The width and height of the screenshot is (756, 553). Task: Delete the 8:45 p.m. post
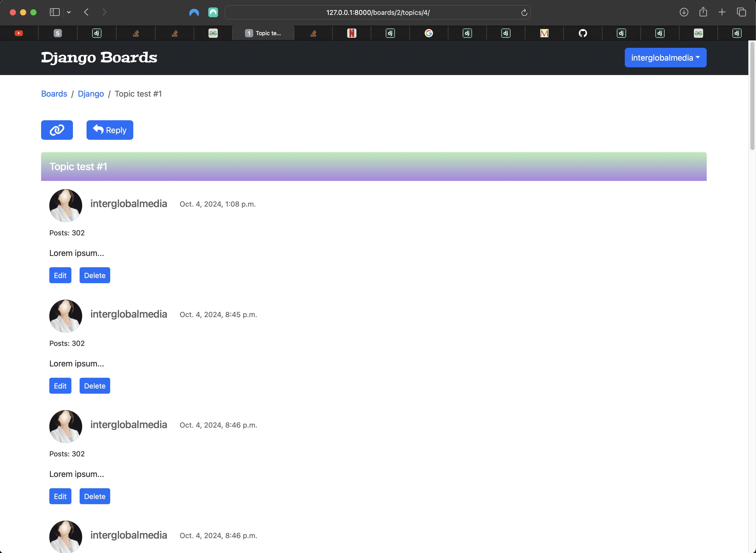[95, 386]
